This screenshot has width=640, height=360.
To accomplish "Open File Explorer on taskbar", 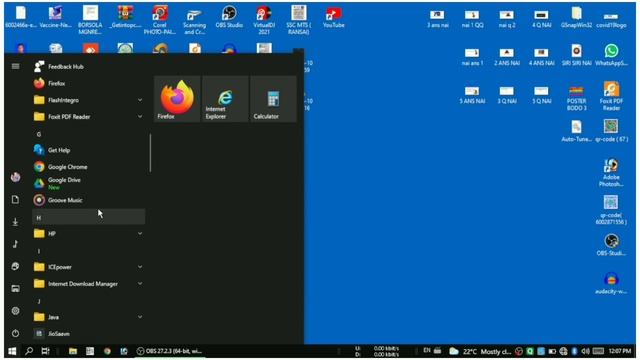I will point(73,351).
